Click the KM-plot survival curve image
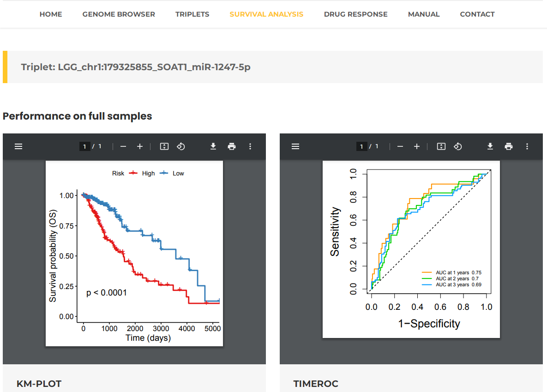 pos(134,253)
